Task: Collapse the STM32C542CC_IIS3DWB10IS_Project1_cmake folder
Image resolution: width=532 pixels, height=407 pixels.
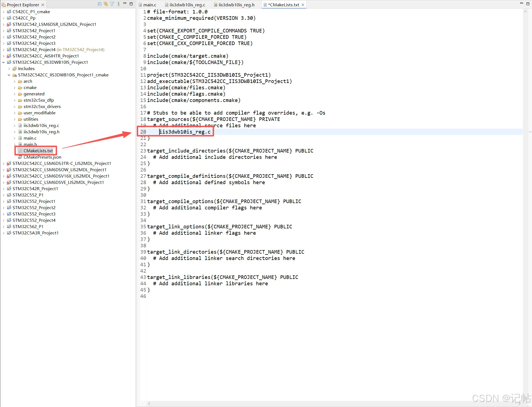Action: point(9,75)
